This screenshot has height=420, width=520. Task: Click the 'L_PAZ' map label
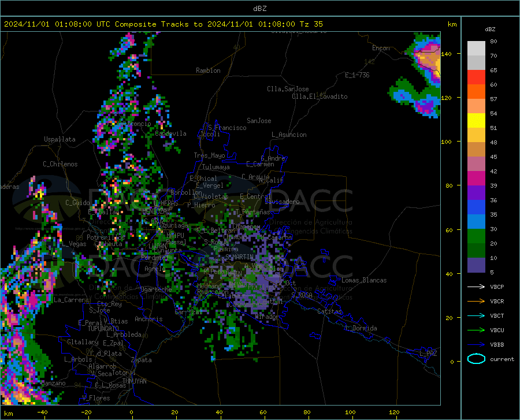point(428,354)
